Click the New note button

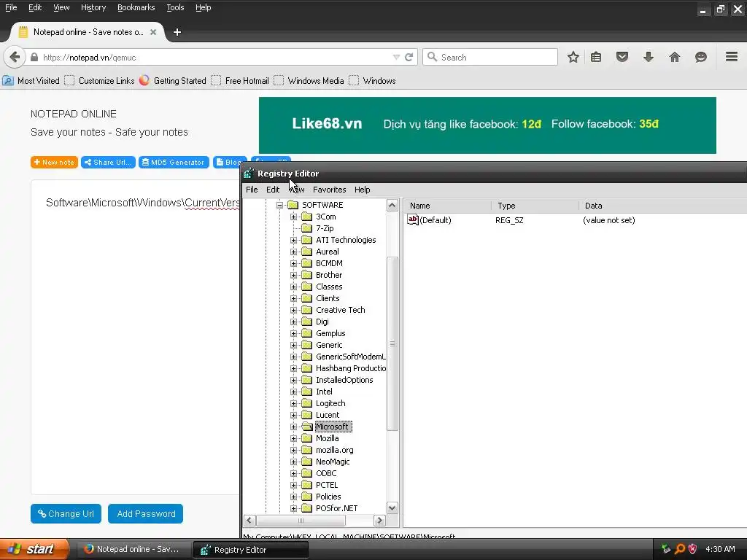[x=54, y=163]
